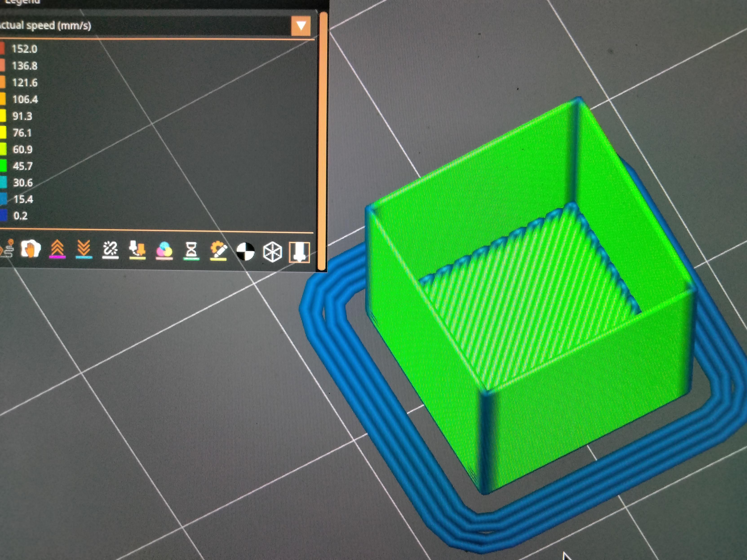Image resolution: width=747 pixels, height=560 pixels.
Task: Click the legend value 152.0
Action: (24, 49)
